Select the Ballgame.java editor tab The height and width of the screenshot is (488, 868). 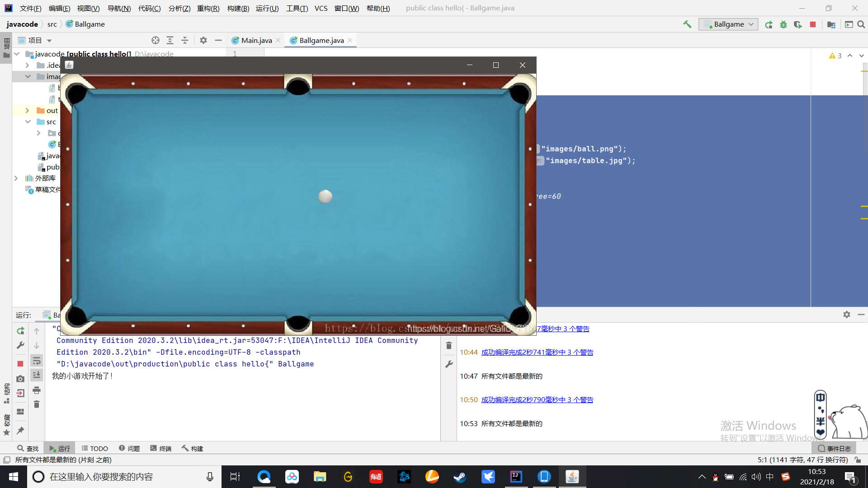(x=321, y=40)
